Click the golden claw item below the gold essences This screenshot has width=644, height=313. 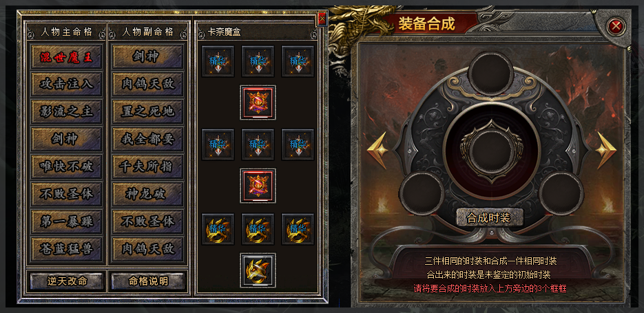(258, 270)
